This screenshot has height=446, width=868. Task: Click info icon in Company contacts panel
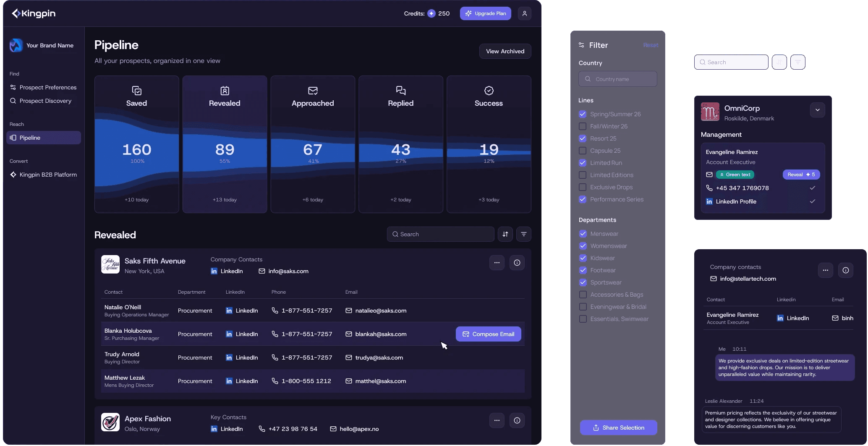[846, 270]
